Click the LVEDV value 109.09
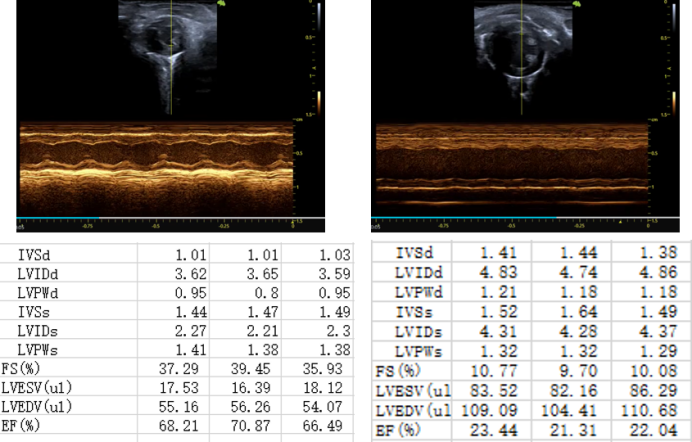 tap(486, 411)
